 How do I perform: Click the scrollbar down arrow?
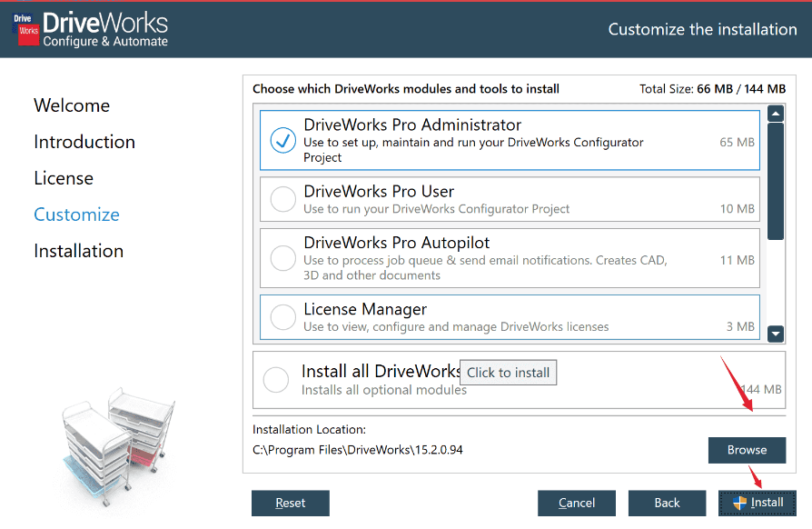[775, 334]
